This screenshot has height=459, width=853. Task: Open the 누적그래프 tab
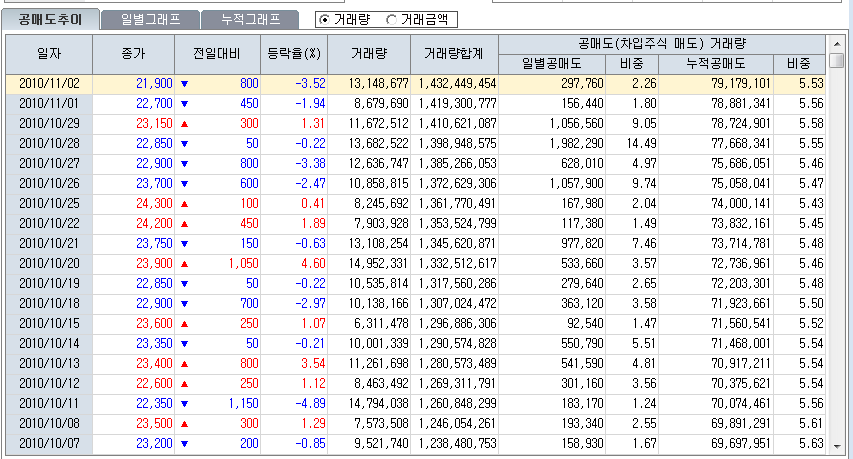pos(250,19)
